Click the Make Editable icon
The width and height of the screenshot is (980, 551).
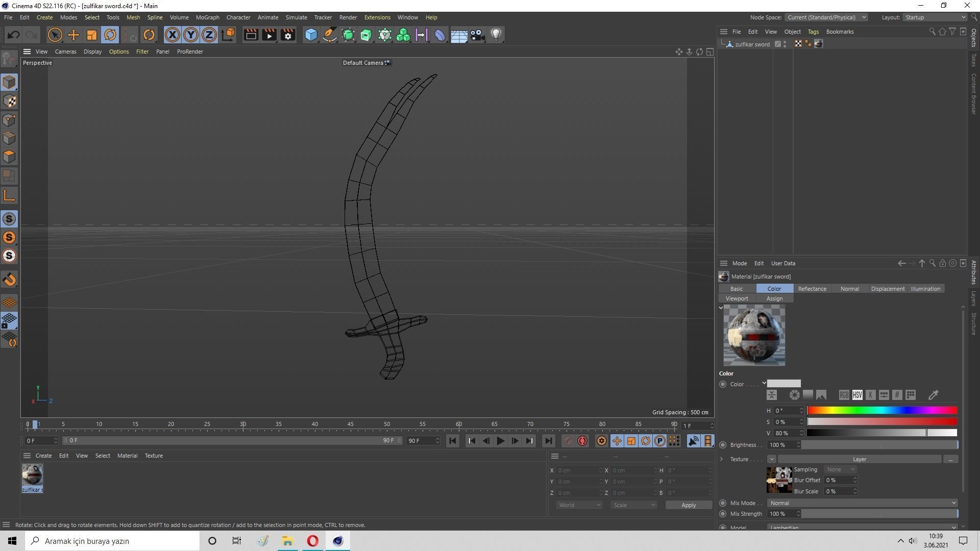click(x=9, y=59)
